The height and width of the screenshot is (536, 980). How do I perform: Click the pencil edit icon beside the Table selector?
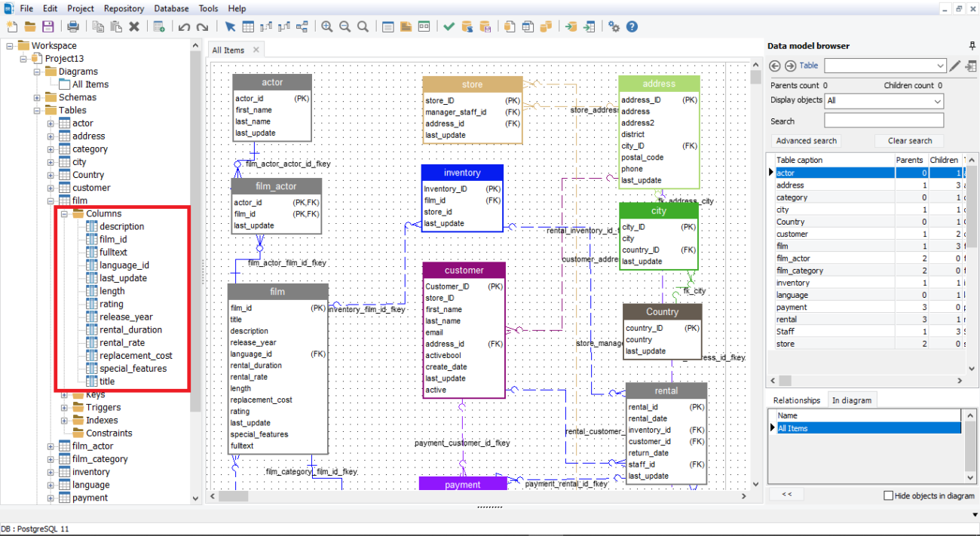pos(954,66)
